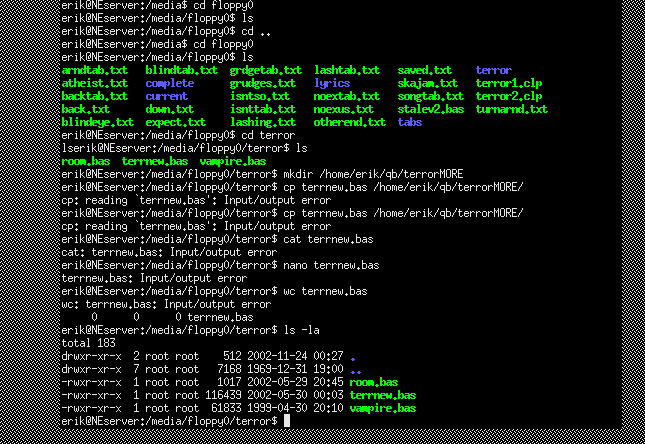Screen dimensions: 645x444
Task: Click on turnarnd.txt in the listing
Action: [511, 109]
